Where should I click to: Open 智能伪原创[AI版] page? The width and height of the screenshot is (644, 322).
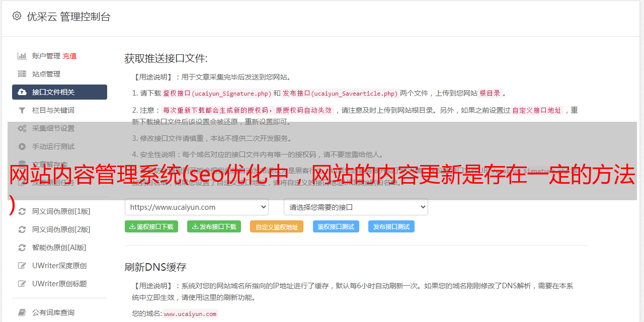pos(59,248)
